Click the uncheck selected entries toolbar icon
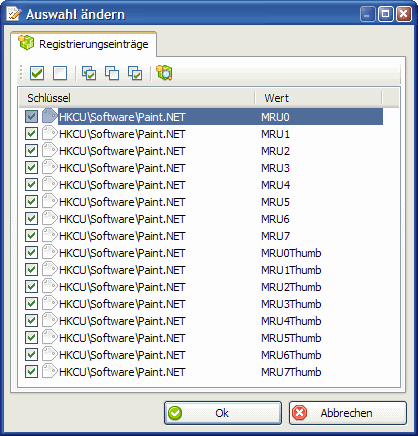The height and width of the screenshot is (436, 418). [112, 73]
